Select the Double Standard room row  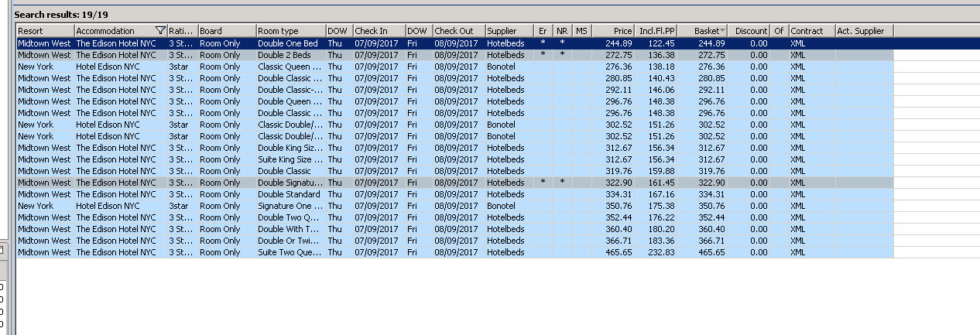click(455, 194)
